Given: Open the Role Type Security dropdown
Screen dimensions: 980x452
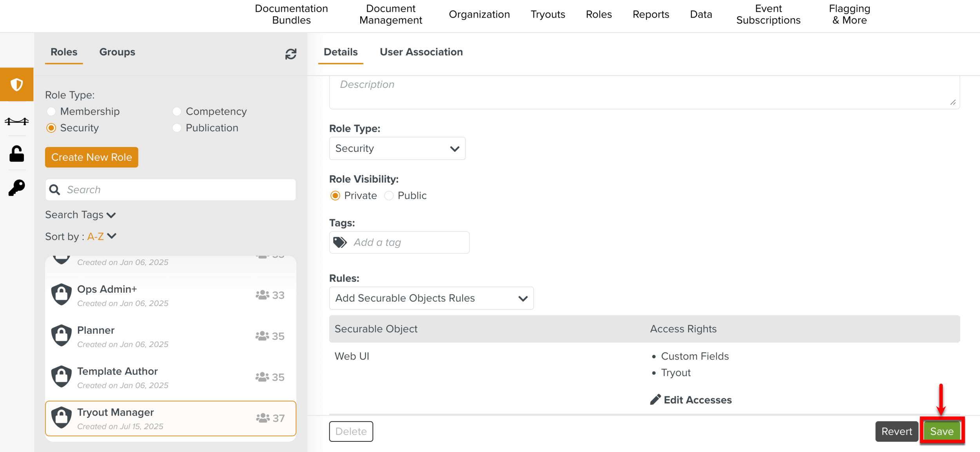Looking at the screenshot, I should [397, 148].
